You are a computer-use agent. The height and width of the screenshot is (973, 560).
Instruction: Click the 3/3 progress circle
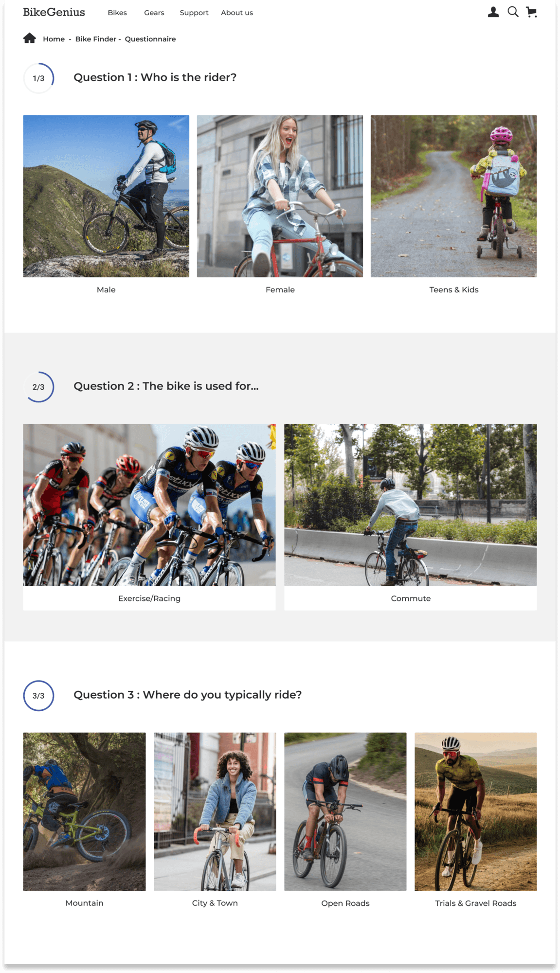[x=38, y=696]
